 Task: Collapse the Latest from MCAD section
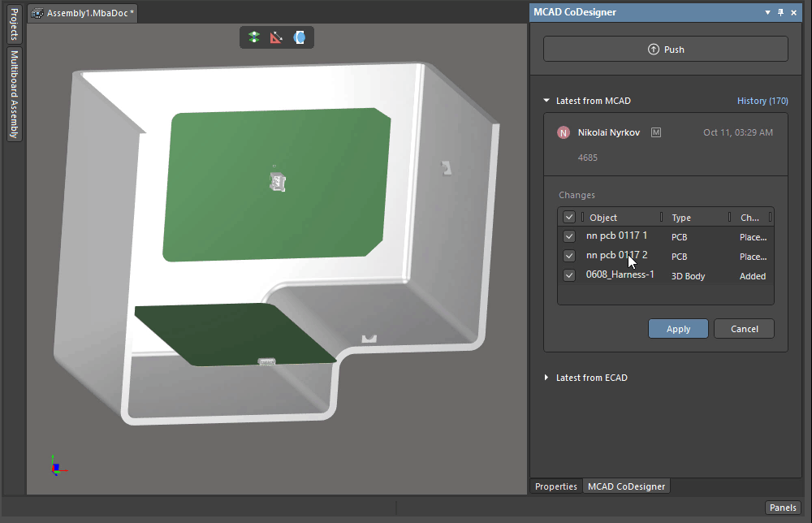[546, 100]
